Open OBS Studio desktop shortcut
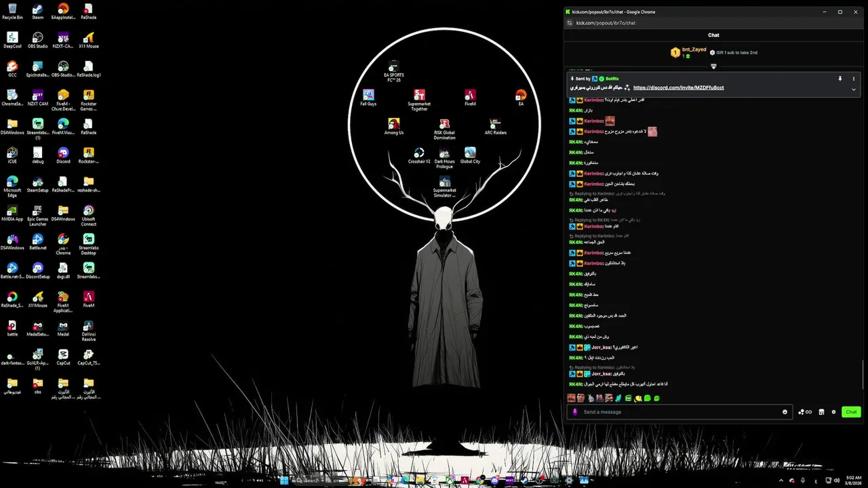868x488 pixels. coord(38,41)
